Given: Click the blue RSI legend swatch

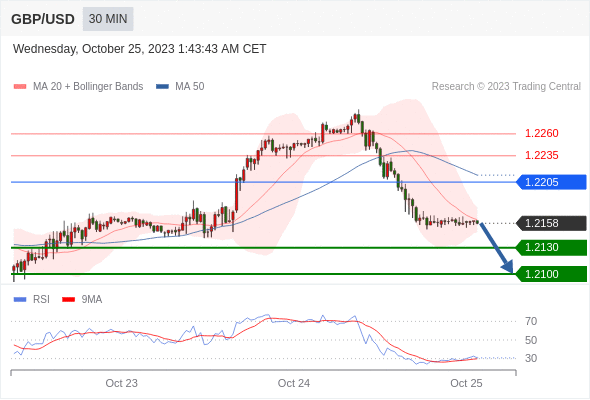Looking at the screenshot, I should click(x=20, y=300).
